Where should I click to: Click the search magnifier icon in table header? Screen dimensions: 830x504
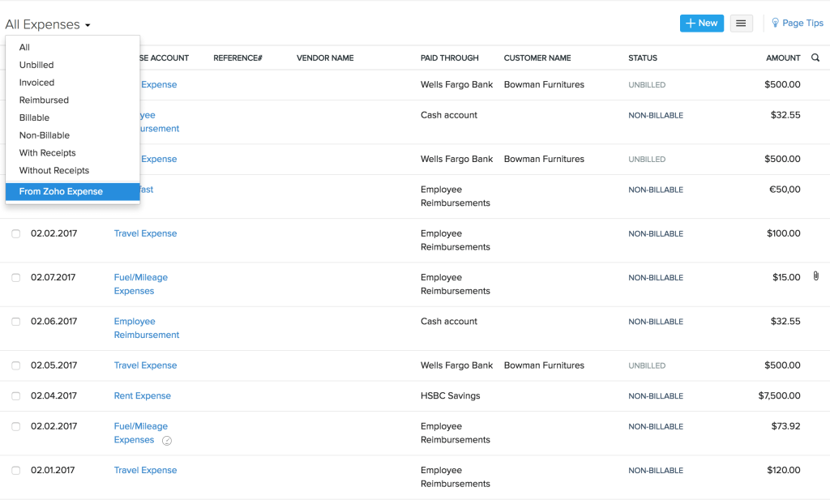pyautogui.click(x=815, y=58)
